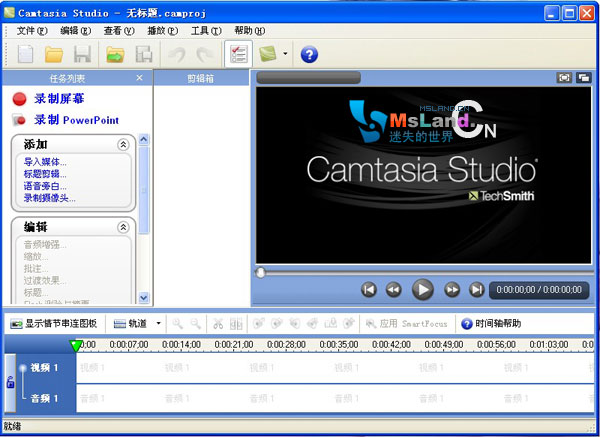600x437 pixels.
Task: Select the 音频 1 track label
Action: pos(44,398)
